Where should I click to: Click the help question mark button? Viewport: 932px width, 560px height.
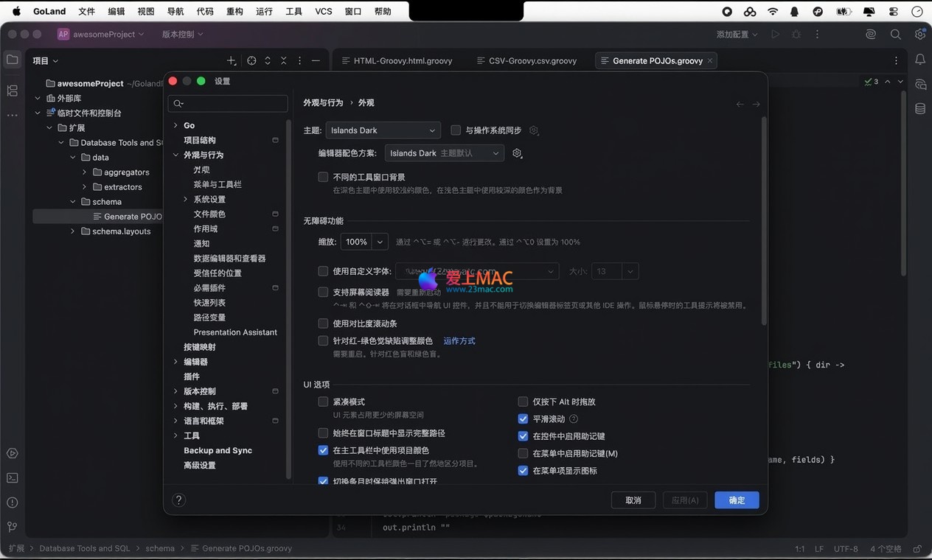(x=178, y=500)
